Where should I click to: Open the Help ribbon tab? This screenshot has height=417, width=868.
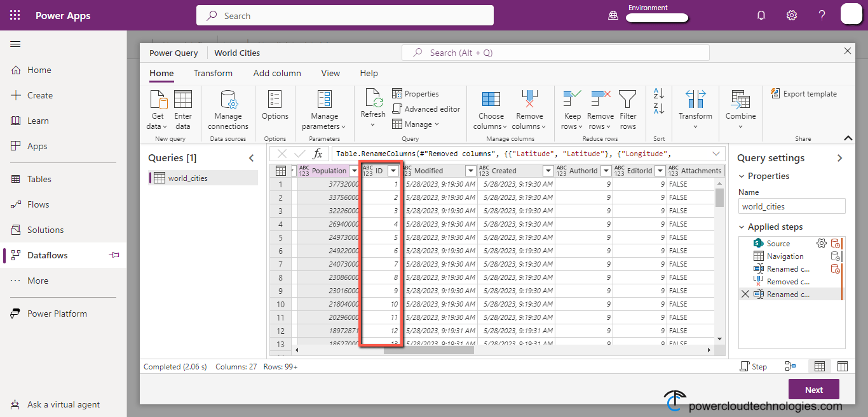(369, 73)
